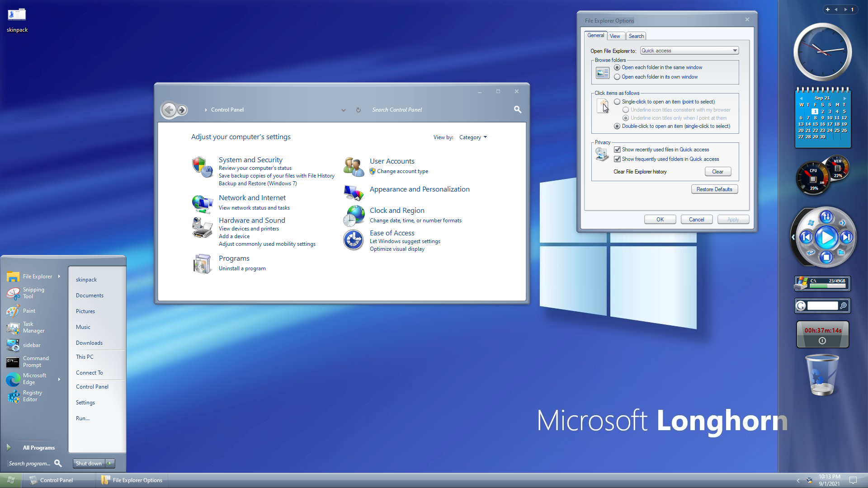
Task: Switch to the View tab
Action: (x=615, y=36)
